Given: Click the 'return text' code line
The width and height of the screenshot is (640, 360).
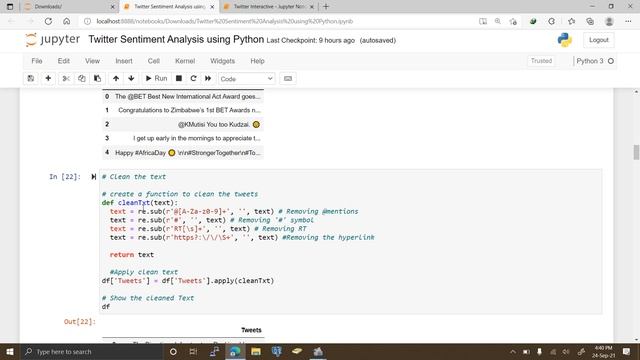Looking at the screenshot, I should [132, 255].
